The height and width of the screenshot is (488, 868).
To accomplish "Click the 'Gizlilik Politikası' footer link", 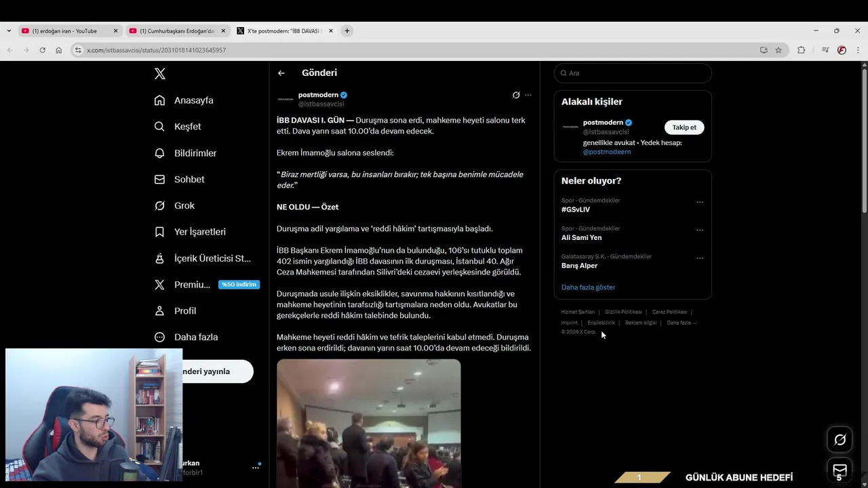I will pyautogui.click(x=623, y=312).
